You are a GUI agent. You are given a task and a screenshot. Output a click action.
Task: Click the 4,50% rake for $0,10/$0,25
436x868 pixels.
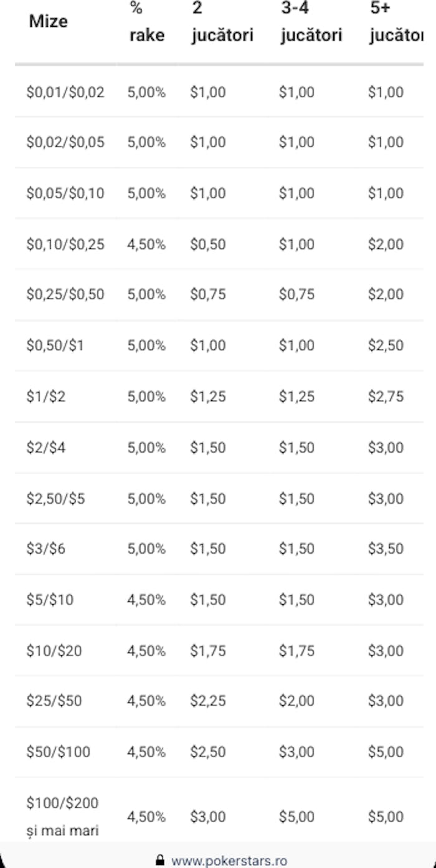[x=146, y=244]
